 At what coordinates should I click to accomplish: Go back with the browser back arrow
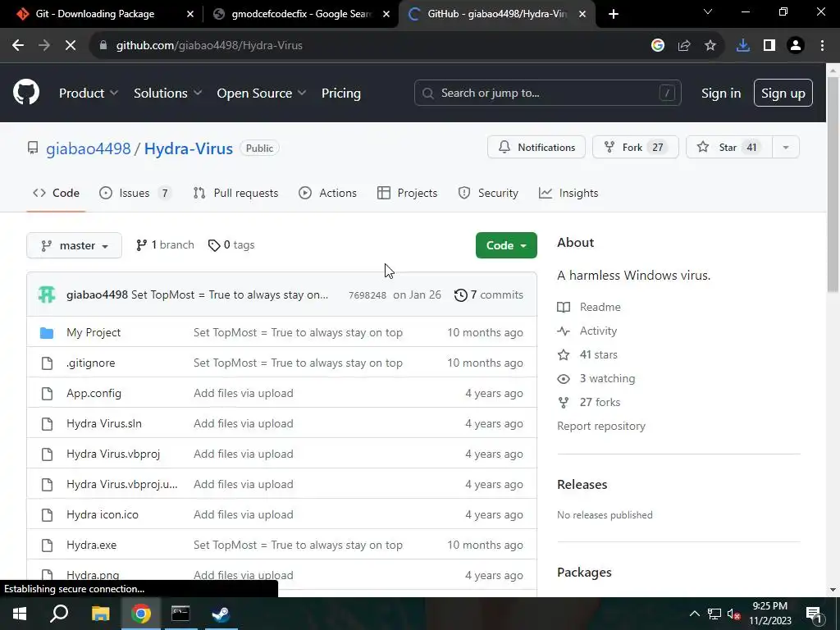pos(18,46)
